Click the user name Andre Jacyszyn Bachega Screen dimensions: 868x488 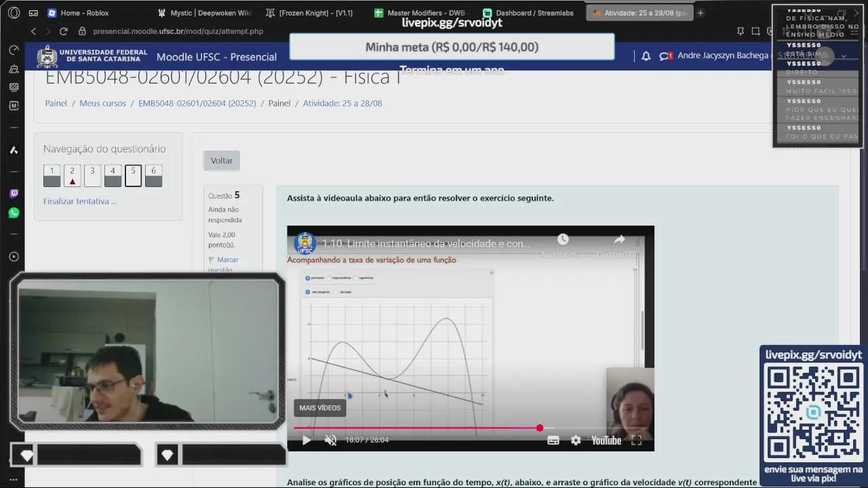coord(723,56)
